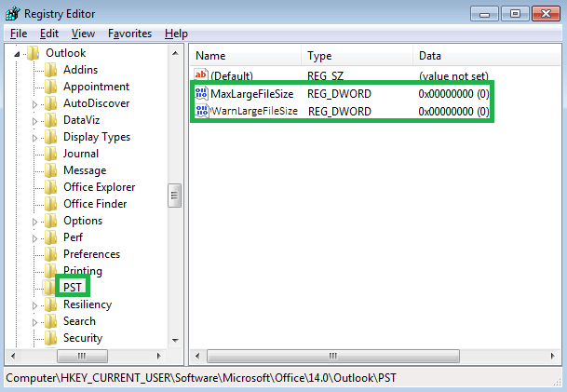Expand the Search key
Image resolution: width=567 pixels, height=392 pixels.
[34, 322]
